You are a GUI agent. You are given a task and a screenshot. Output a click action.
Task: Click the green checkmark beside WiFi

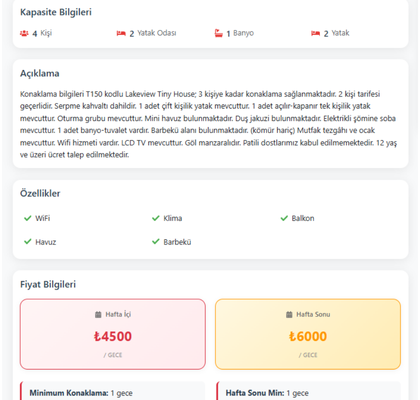(x=27, y=218)
